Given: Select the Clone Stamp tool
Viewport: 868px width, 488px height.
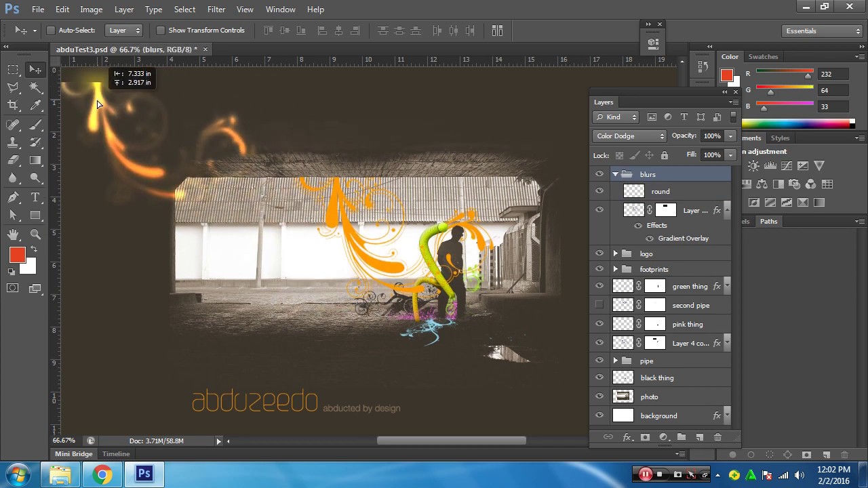Looking at the screenshot, I should (13, 142).
